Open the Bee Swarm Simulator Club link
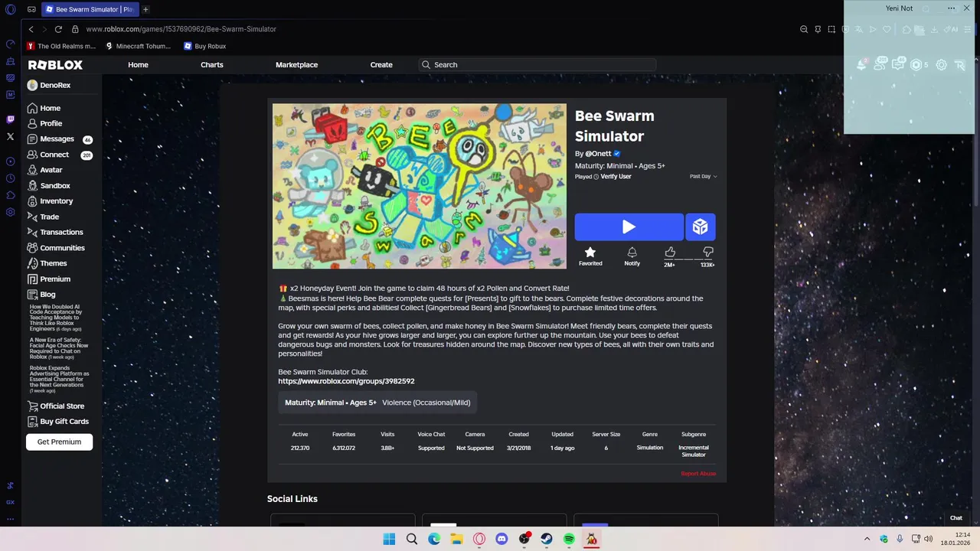980x551 pixels. [x=346, y=381]
